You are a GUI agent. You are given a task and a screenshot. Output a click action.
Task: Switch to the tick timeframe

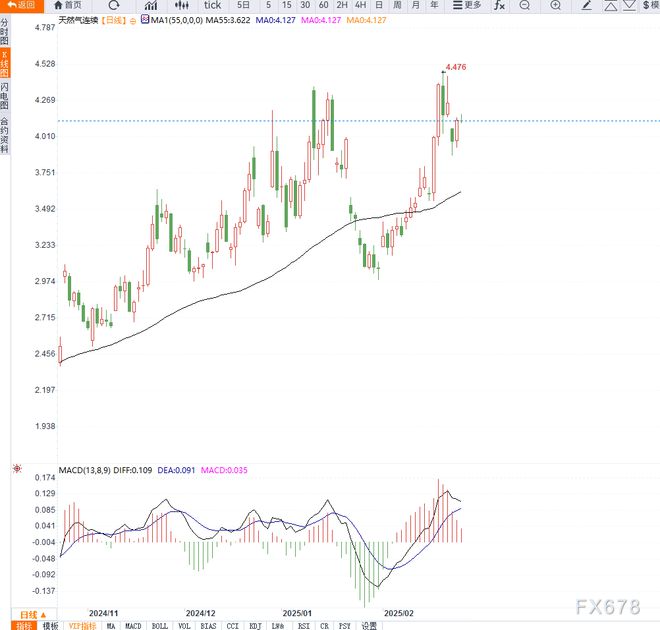click(213, 5)
